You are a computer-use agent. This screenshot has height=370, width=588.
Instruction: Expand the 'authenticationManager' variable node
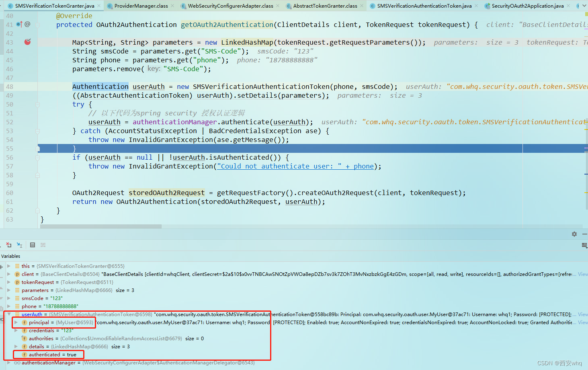(9, 363)
